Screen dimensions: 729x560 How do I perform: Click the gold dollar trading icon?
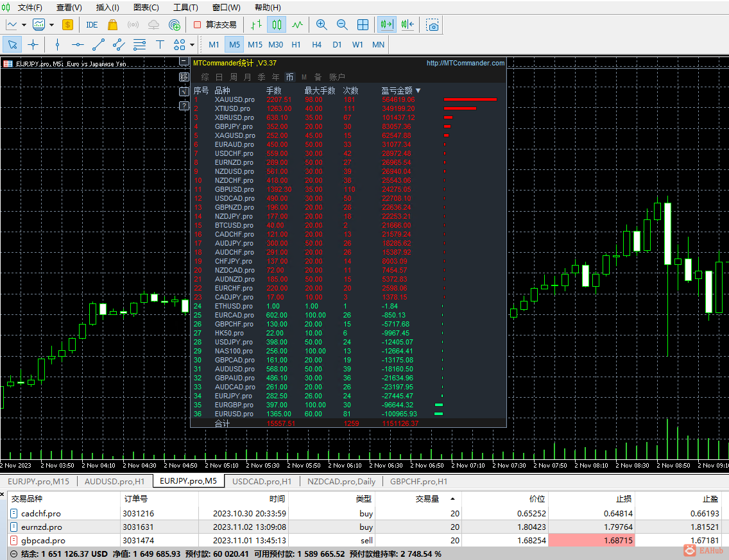click(x=68, y=24)
